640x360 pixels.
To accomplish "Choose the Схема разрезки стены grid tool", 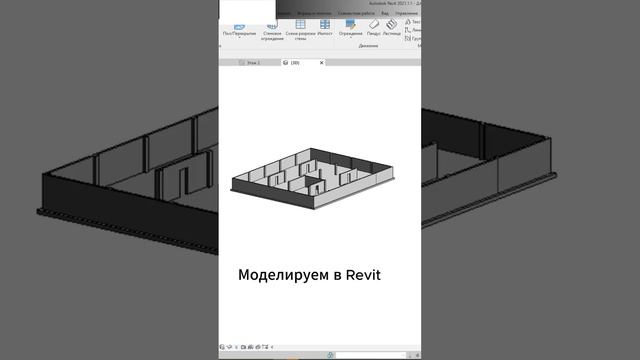I will pyautogui.click(x=300, y=30).
